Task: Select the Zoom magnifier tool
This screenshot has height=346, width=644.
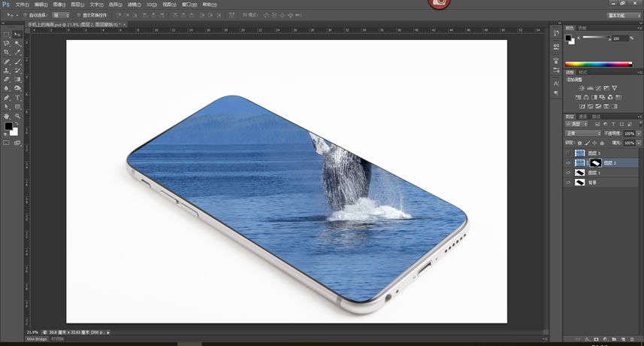Action: [17, 117]
